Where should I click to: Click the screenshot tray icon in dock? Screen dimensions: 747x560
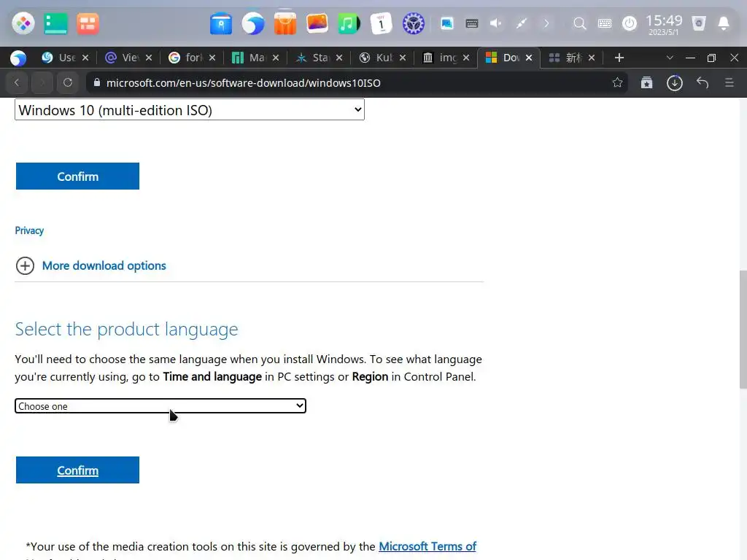coord(447,23)
